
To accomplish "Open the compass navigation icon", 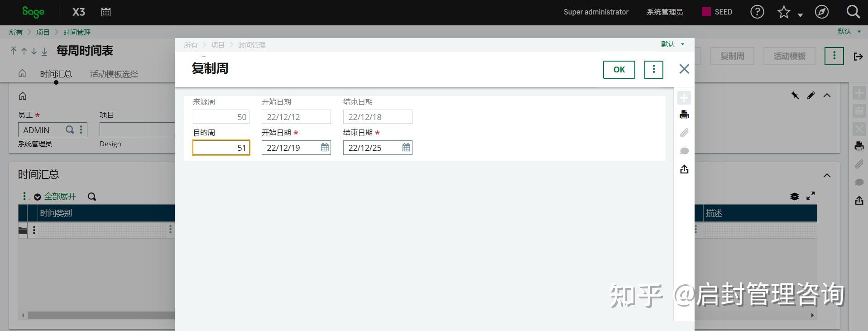I will 822,12.
